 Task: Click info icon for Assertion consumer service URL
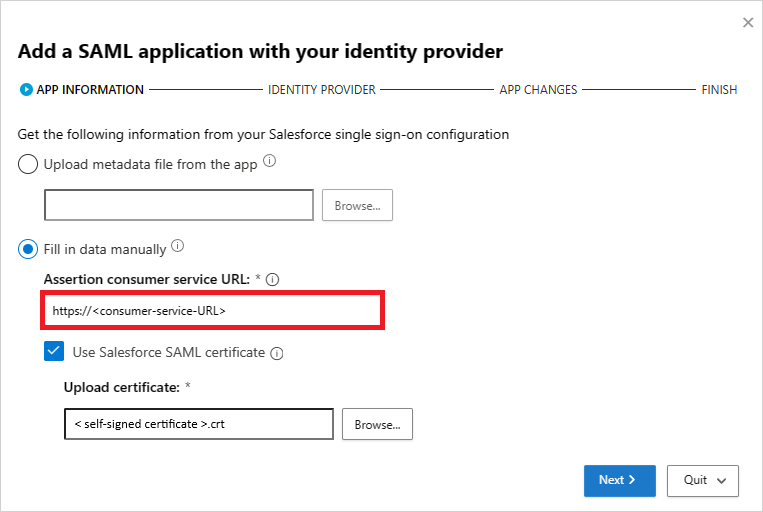[x=272, y=280]
